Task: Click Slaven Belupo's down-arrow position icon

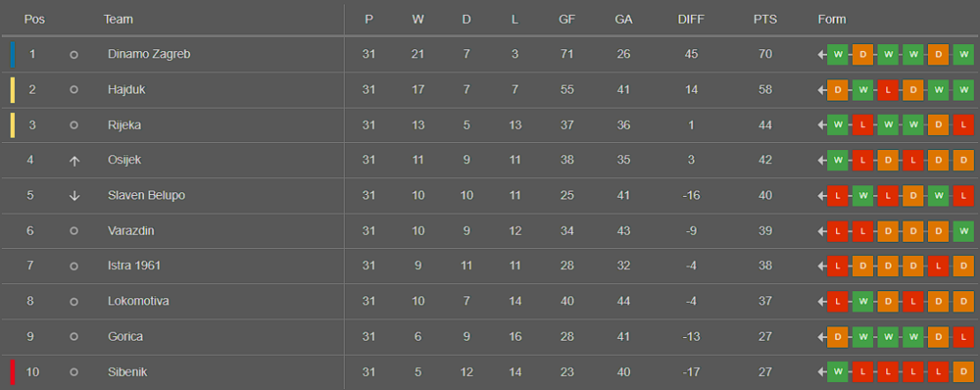Action: (73, 196)
